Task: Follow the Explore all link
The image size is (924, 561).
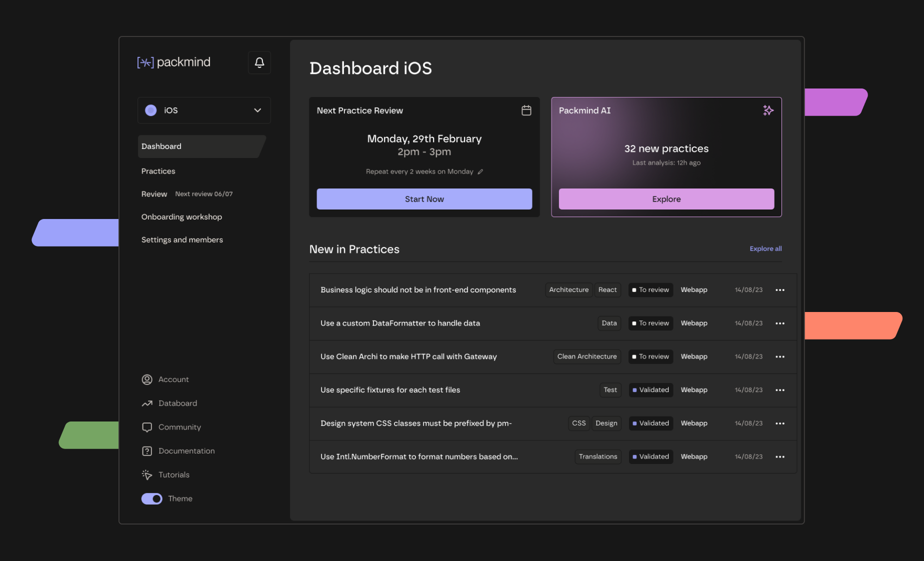Action: point(765,248)
